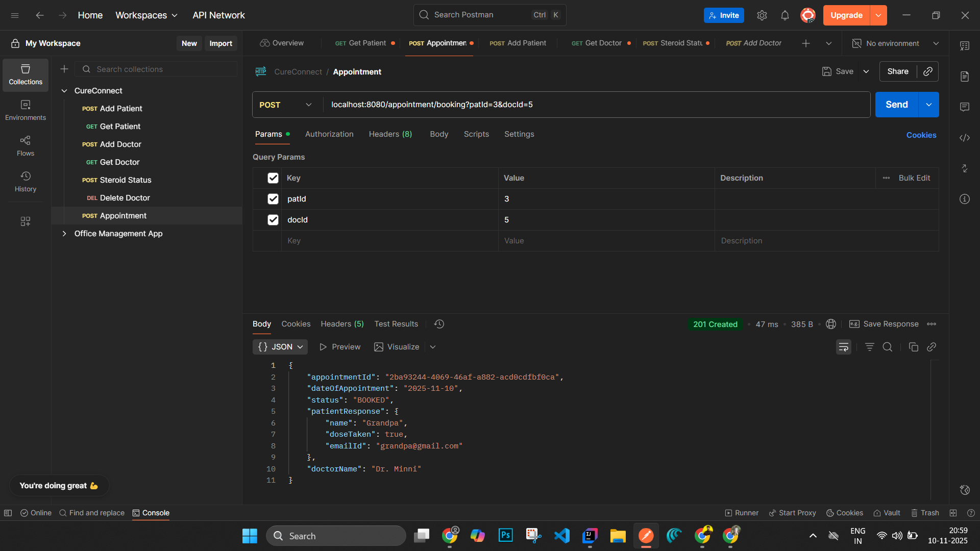The image size is (980, 551).
Task: Toggle the select-all Key header checkbox
Action: (x=273, y=178)
